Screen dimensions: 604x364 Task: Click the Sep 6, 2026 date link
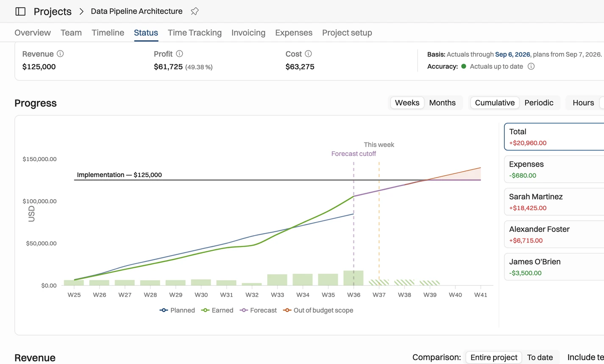512,54
